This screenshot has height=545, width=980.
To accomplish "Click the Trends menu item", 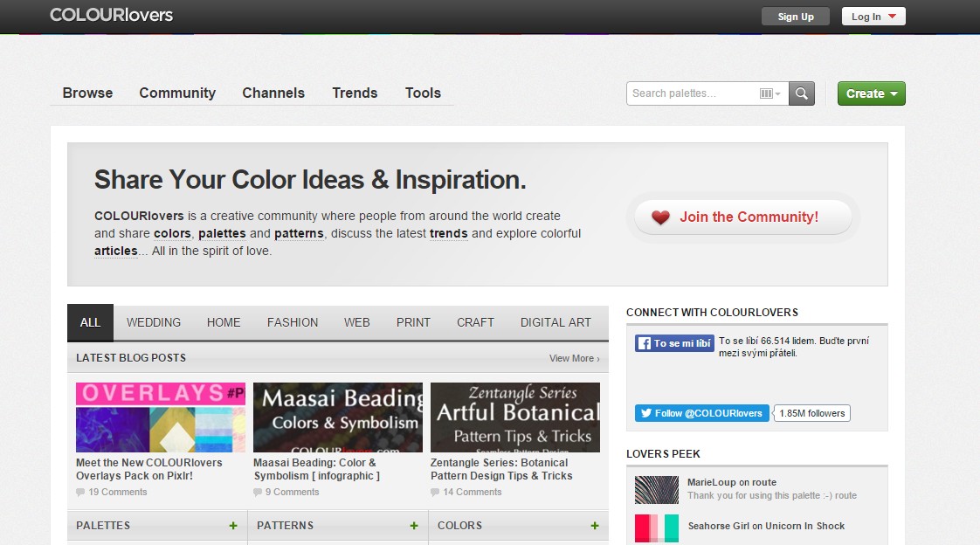I will click(x=354, y=93).
